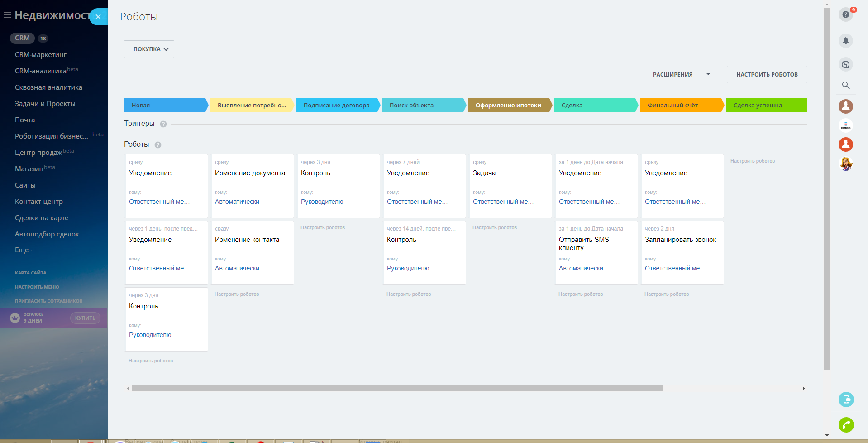Open Сайты in sidebar

click(x=25, y=185)
